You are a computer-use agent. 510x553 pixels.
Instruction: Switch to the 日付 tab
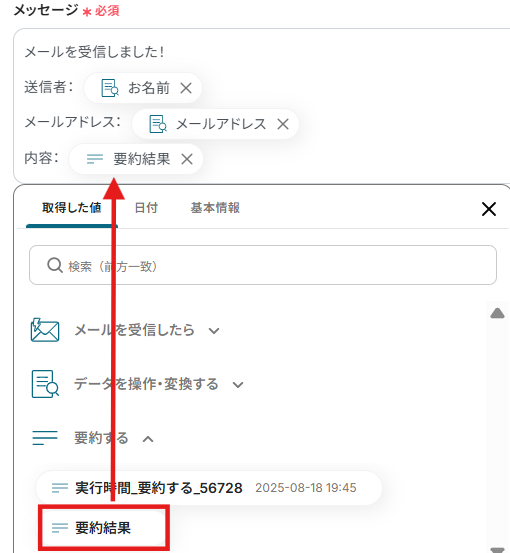pos(146,208)
